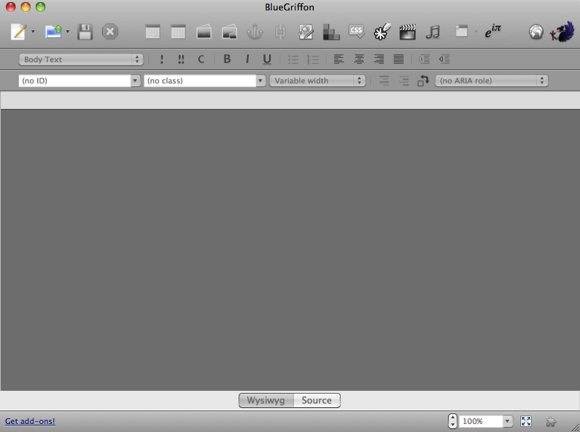Click the fullscreen arrows icon in status bar
The image size is (580, 432).
click(526, 421)
